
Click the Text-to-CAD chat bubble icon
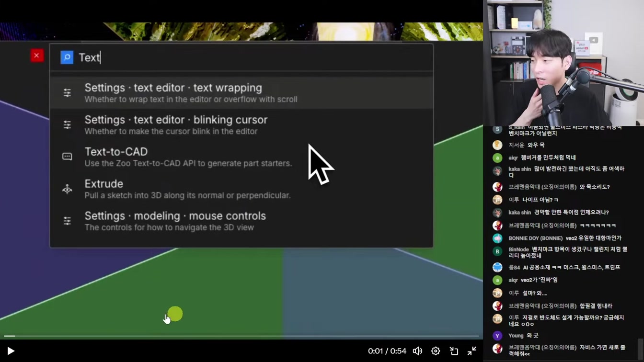point(67,157)
